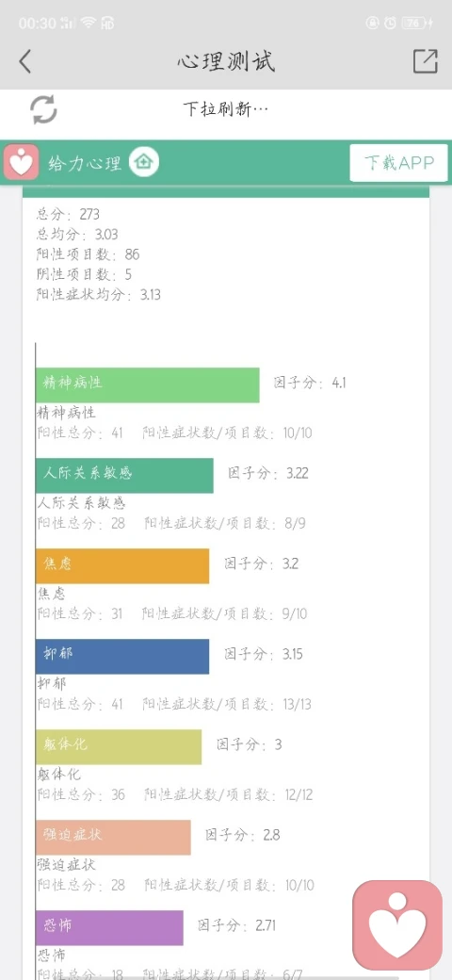Tap the alarm clock status icon

tap(390, 24)
